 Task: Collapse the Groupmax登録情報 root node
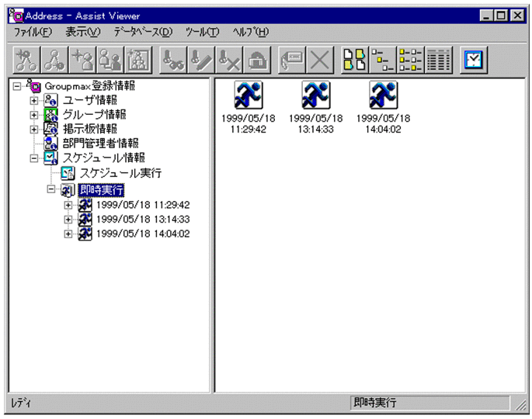[16, 86]
